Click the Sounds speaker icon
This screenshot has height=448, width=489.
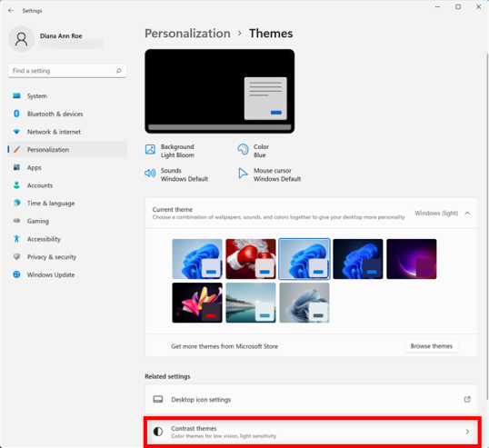[x=150, y=173]
